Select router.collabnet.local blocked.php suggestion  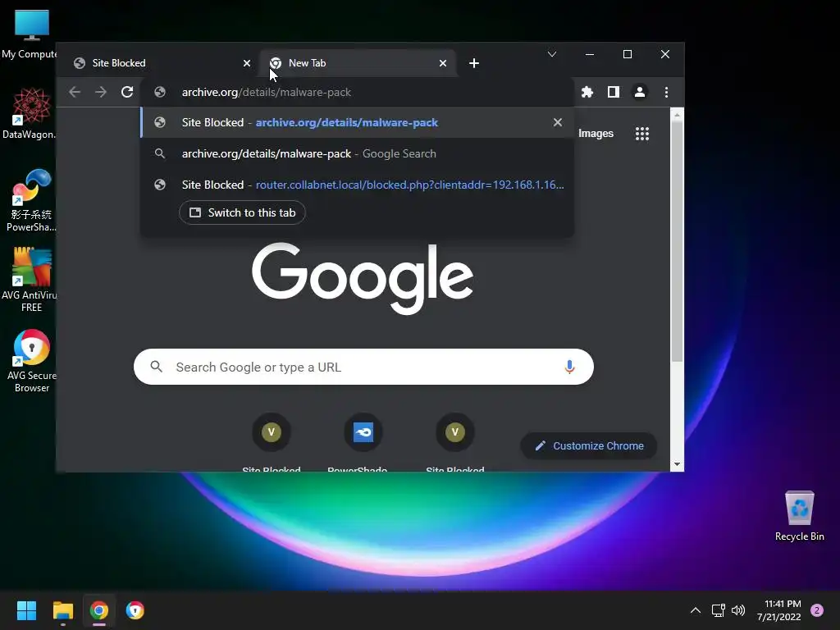358,185
